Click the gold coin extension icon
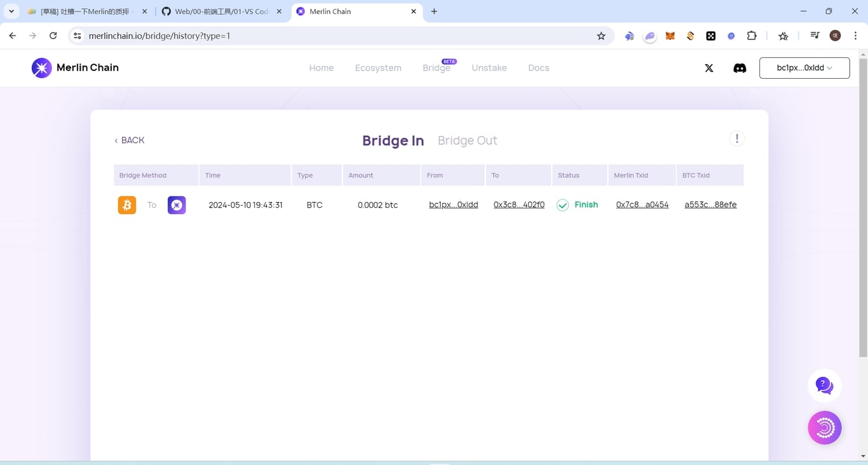The width and height of the screenshot is (868, 465). (691, 36)
